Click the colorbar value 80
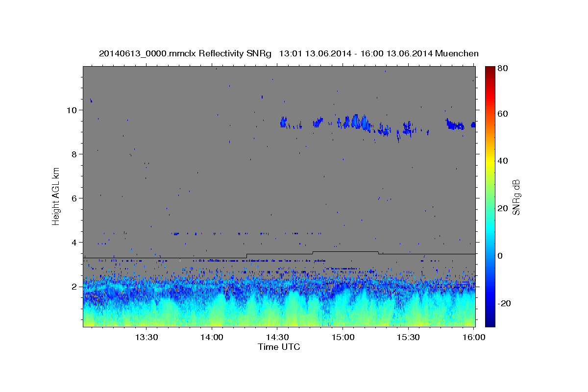Viewport: 588px width, 392px height. 503,69
